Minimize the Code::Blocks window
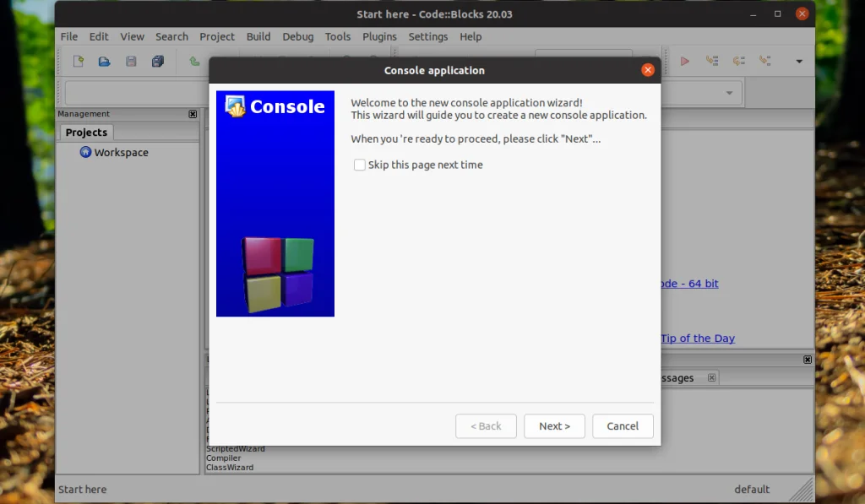Screen dimensions: 865x504 pos(753,14)
